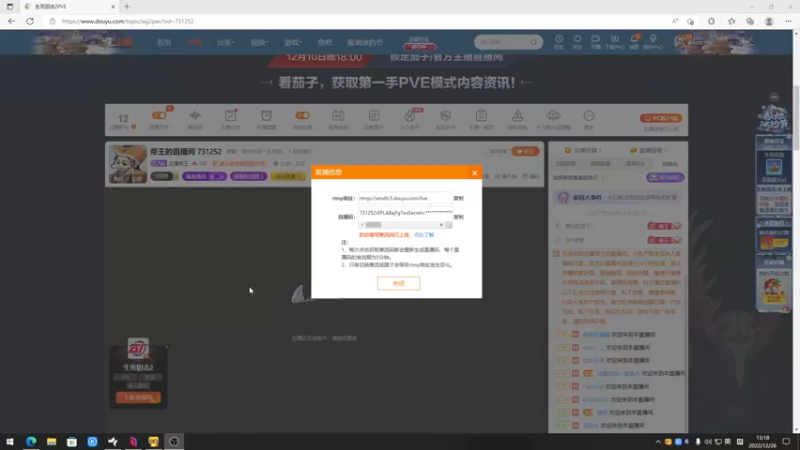Click the orange download button on 生死狙击2 card
Image resolution: width=800 pixels, height=450 pixels.
pos(138,397)
